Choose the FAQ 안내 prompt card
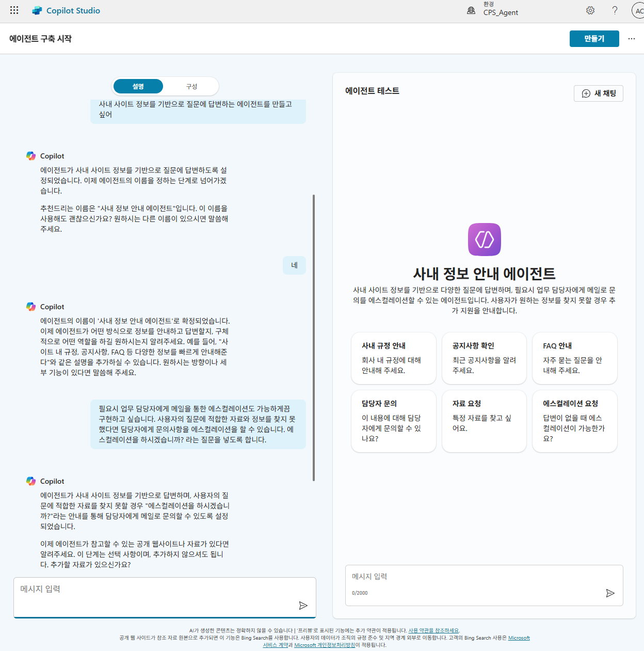644x651 pixels. pyautogui.click(x=575, y=358)
